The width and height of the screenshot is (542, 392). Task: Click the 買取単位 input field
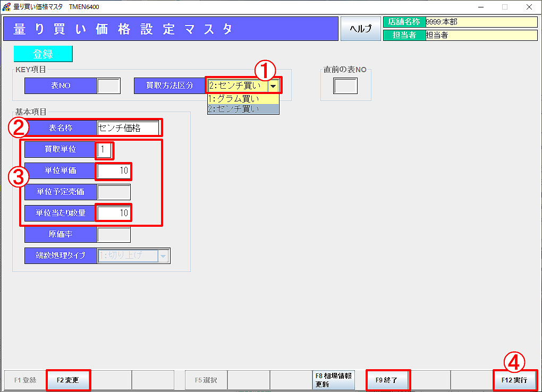coord(104,150)
